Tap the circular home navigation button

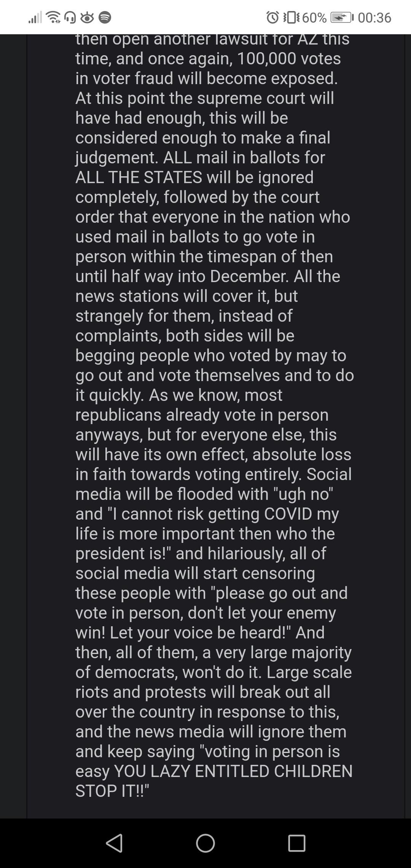click(205, 843)
